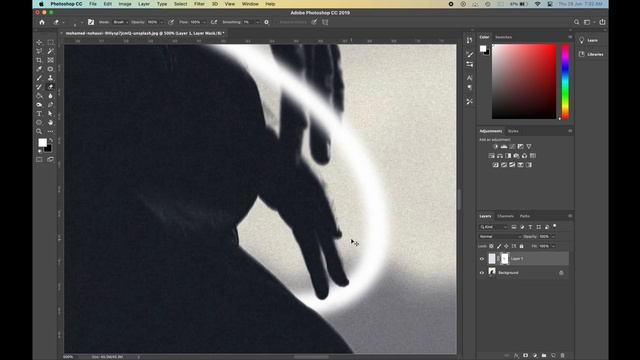The image size is (640, 360).
Task: Open the Layer menu
Action: coord(144,4)
